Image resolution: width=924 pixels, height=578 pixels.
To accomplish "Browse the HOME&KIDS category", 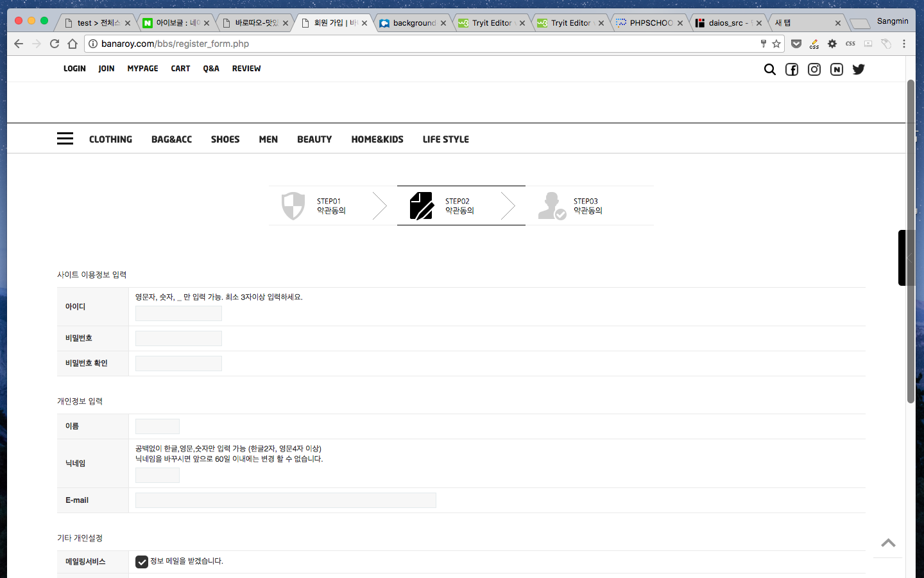I will point(377,139).
